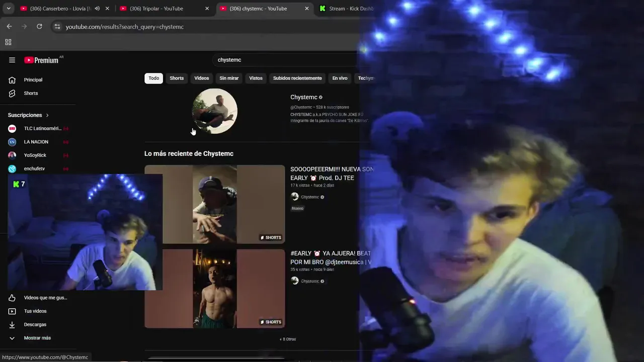
Task: Click the YouTube search box with chystemc
Action: pos(287,60)
